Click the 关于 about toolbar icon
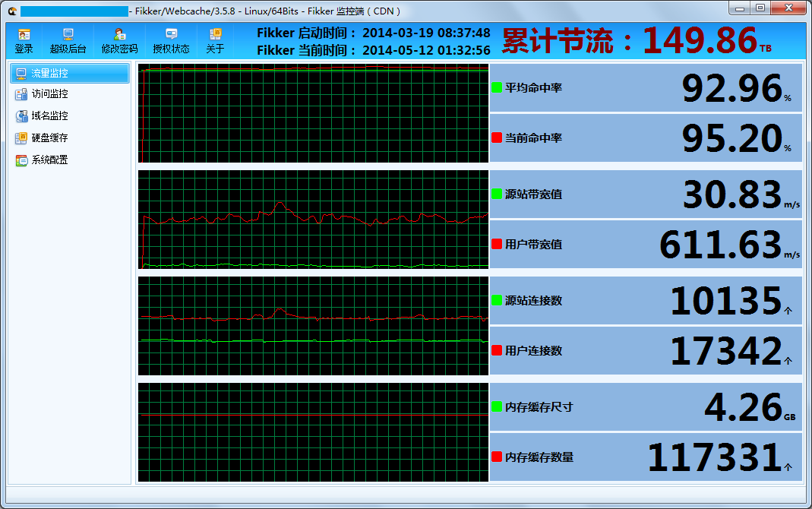This screenshot has width=812, height=509. click(215, 40)
